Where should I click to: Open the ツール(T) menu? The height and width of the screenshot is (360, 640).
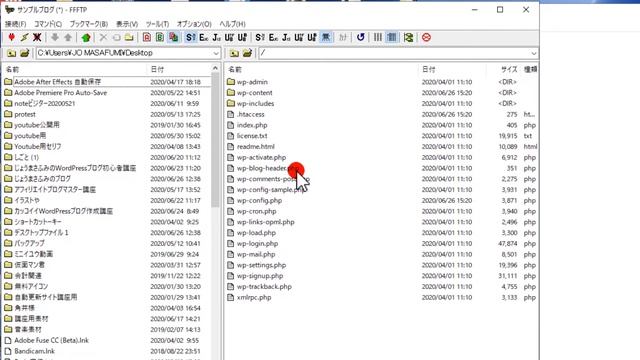pos(157,24)
